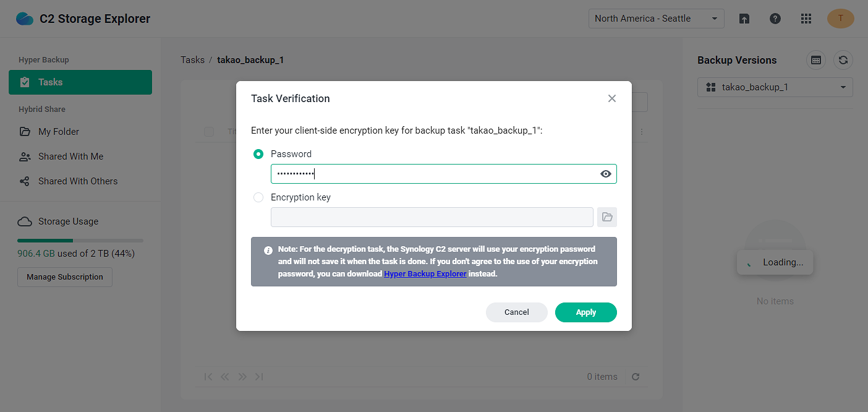
Task: Click the storage usage progress bar
Action: coord(80,240)
